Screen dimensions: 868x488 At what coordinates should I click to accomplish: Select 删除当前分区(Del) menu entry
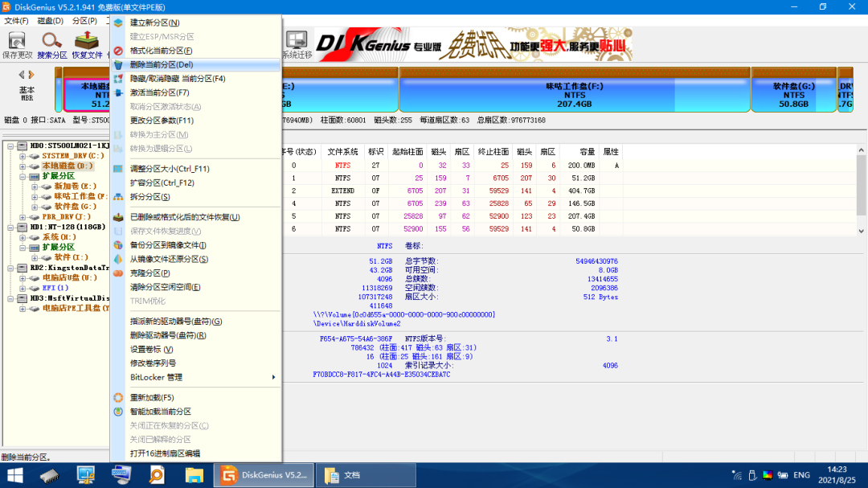click(x=196, y=64)
